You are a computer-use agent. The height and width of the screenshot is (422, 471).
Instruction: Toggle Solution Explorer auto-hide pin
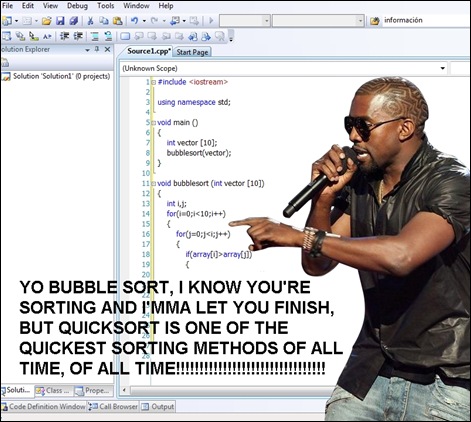click(x=97, y=49)
